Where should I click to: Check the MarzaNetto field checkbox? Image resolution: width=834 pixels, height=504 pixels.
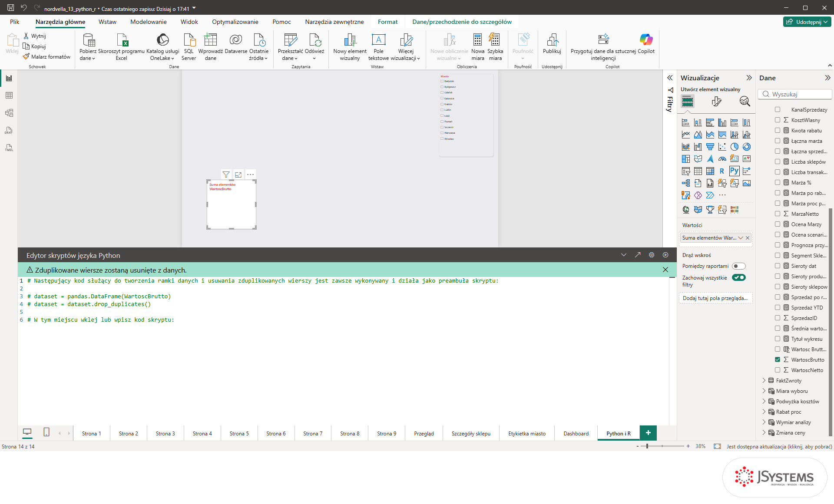click(x=778, y=214)
